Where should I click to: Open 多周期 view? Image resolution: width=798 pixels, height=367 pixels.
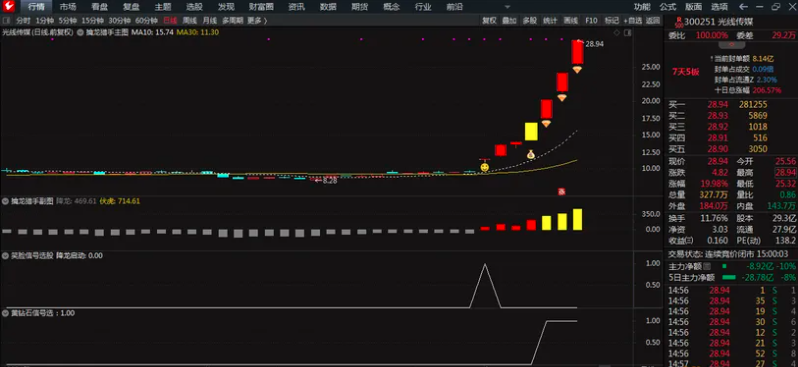pos(233,21)
